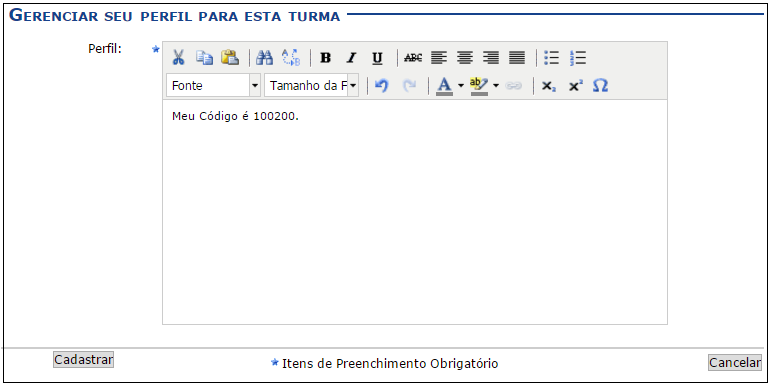
Task: Click the Find and Replace icon
Action: tap(291, 58)
